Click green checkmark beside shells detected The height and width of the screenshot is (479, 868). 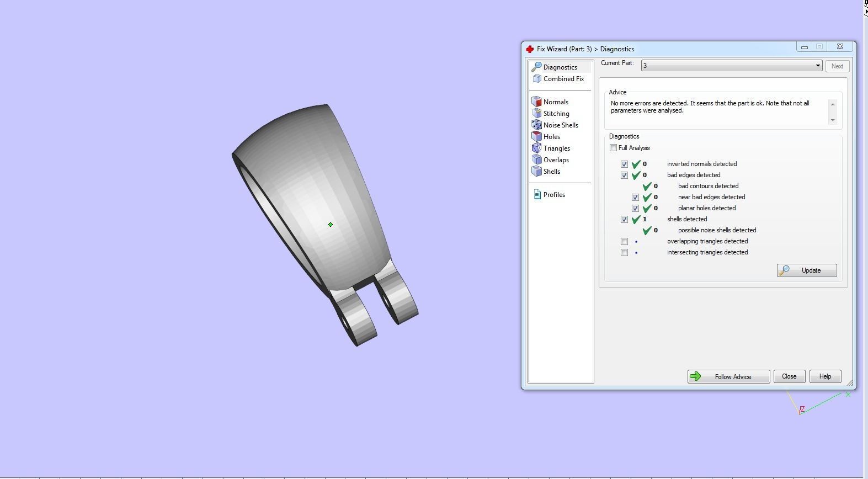636,219
